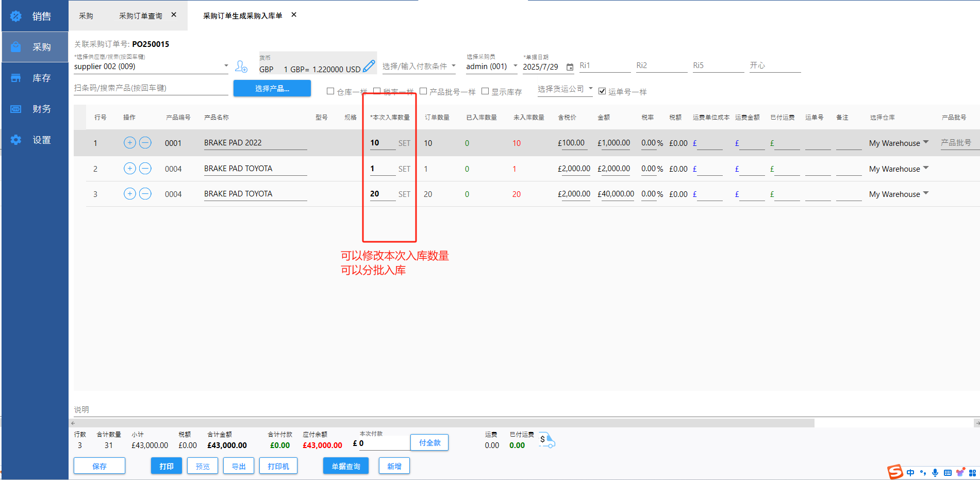Tick the 显示库存 checkbox

click(485, 91)
